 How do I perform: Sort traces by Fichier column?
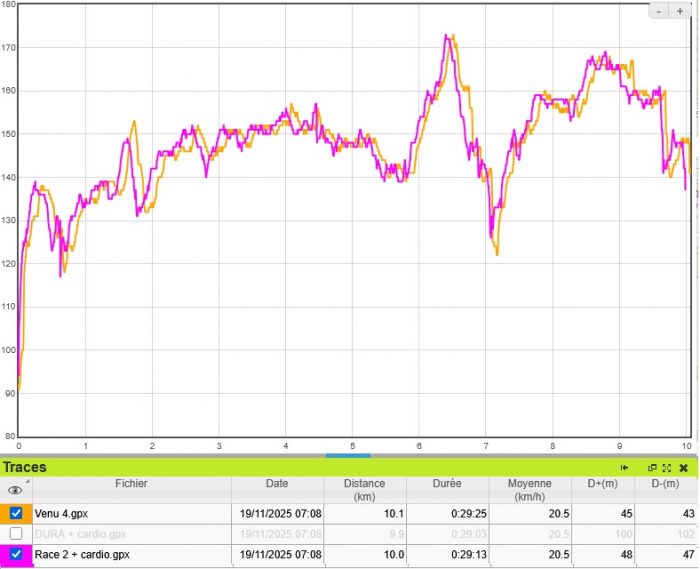[x=130, y=484]
